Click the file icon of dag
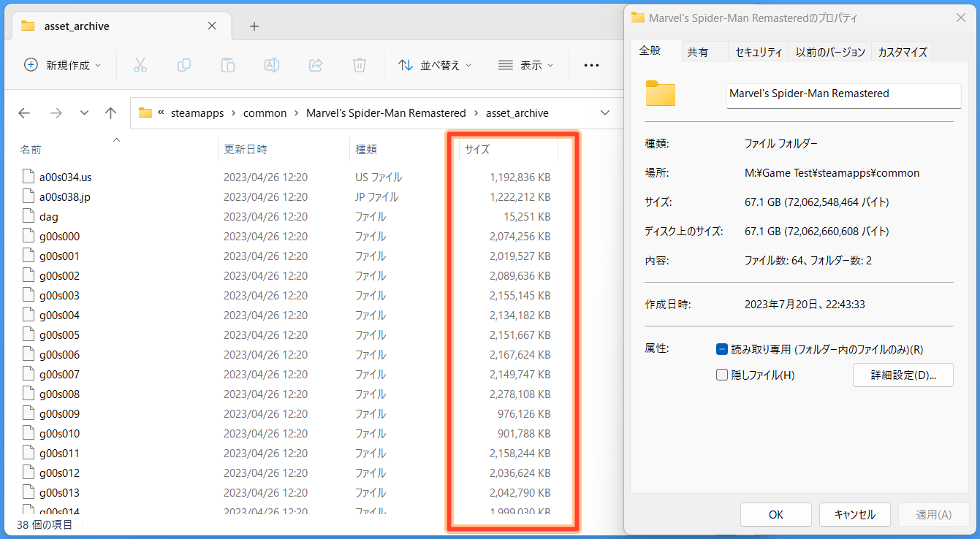Screen dimensions: 980x539 [29, 216]
